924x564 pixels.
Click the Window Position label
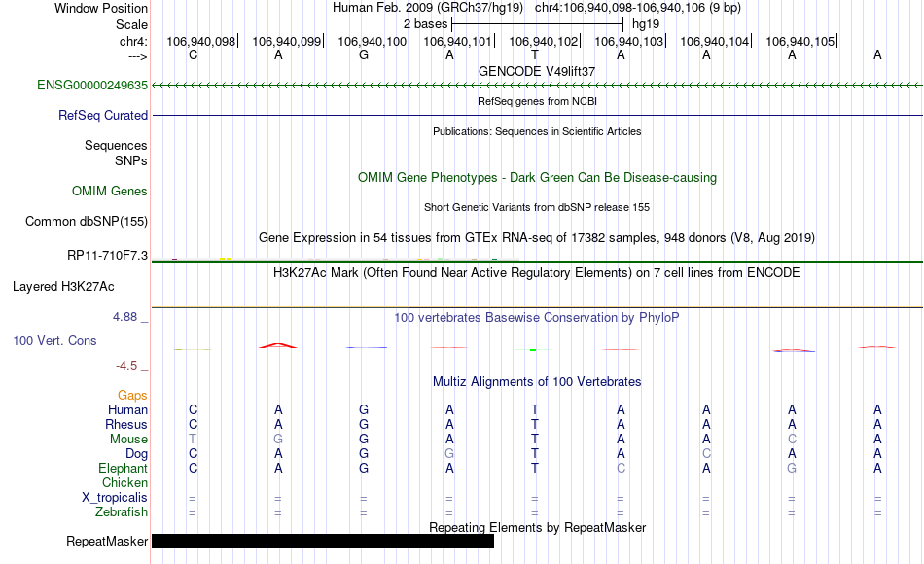101,8
